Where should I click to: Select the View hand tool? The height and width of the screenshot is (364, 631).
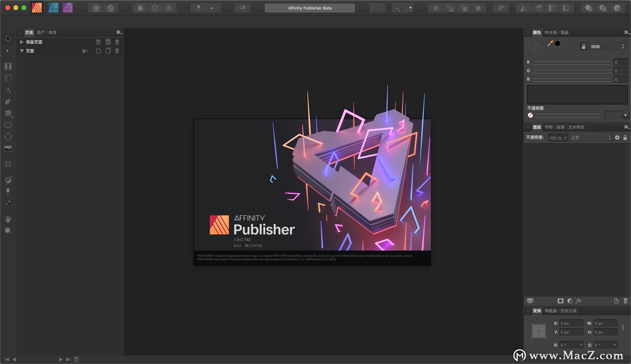[x=8, y=219]
